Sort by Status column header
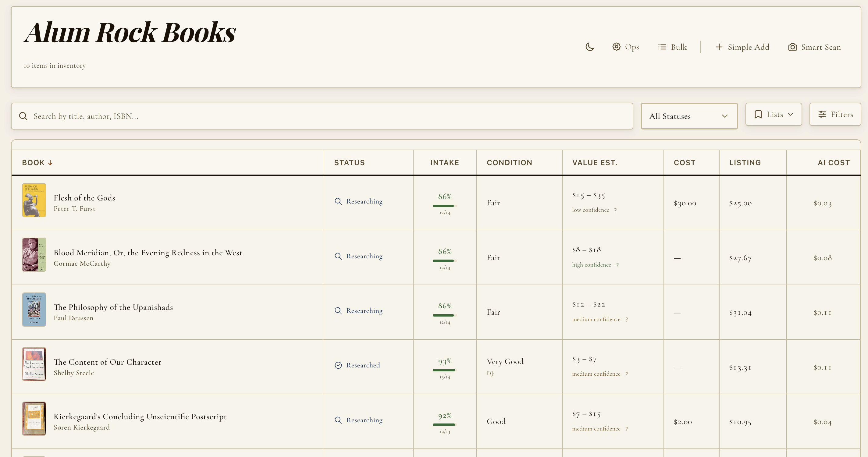The height and width of the screenshot is (457, 868). tap(349, 163)
